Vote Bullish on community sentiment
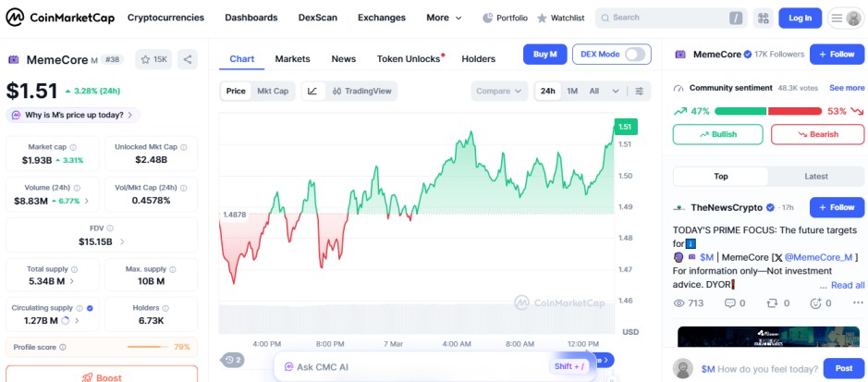 [x=717, y=134]
